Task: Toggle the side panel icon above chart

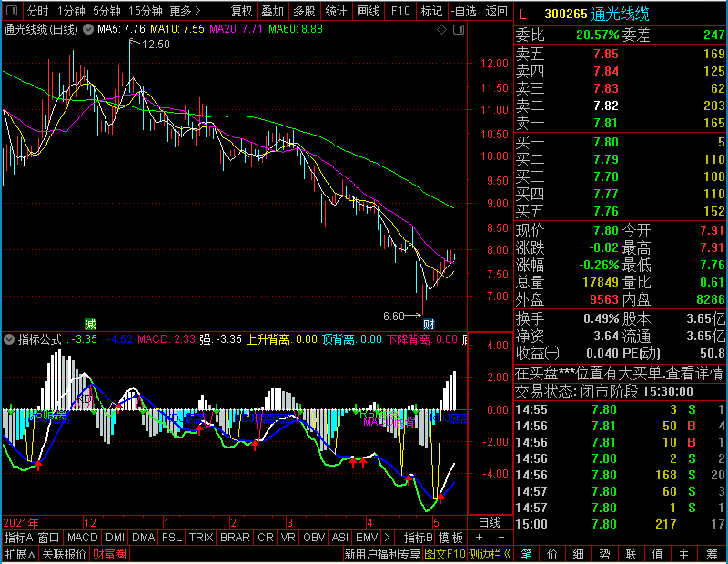Action: pyautogui.click(x=459, y=30)
